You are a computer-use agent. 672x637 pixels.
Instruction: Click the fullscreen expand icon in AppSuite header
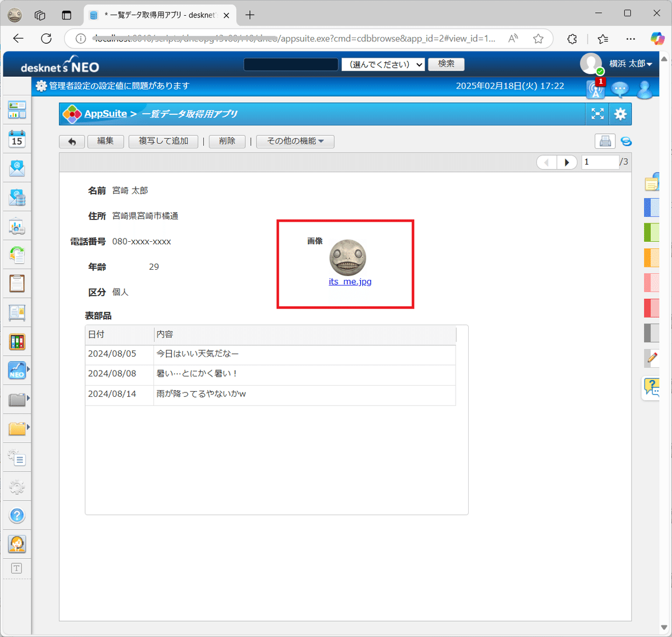597,114
